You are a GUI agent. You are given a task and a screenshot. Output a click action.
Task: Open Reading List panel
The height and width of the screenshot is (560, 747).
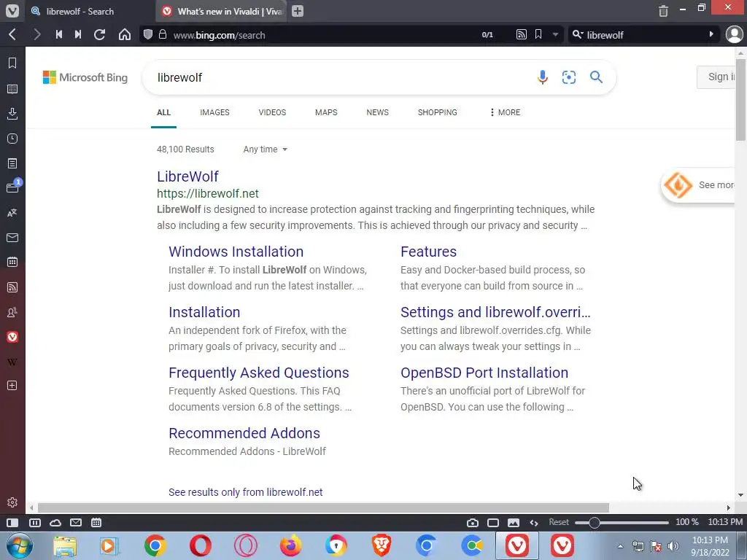[x=12, y=89]
